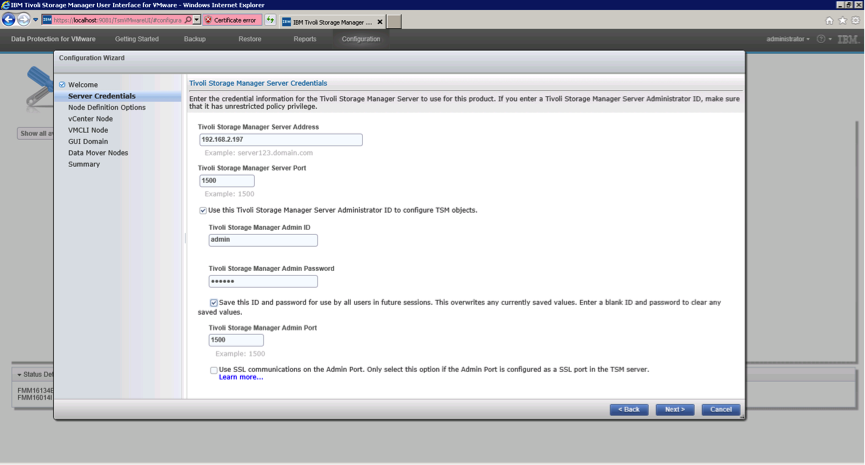Click the Tivoli Storage Manager Server Credentials heading
Viewport: 865px width, 465px height.
point(258,83)
